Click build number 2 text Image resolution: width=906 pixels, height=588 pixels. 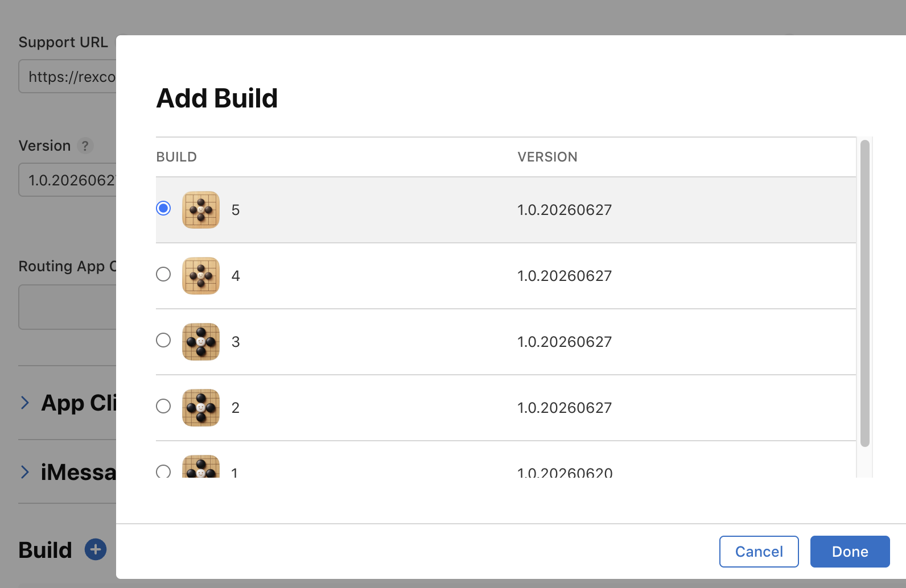point(236,408)
